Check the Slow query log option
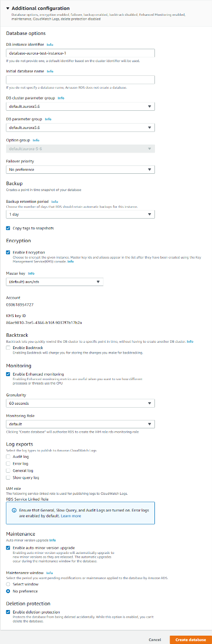The image size is (212, 644). (8, 477)
